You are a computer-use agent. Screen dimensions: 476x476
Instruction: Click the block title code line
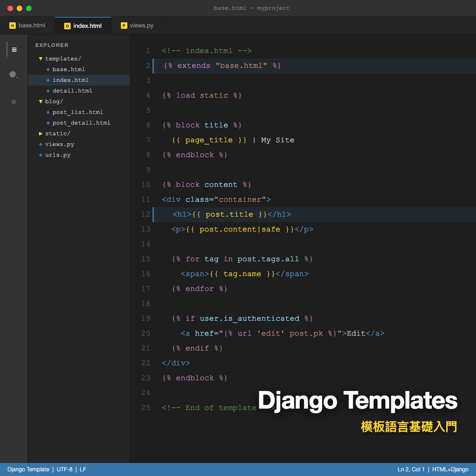[x=202, y=125]
